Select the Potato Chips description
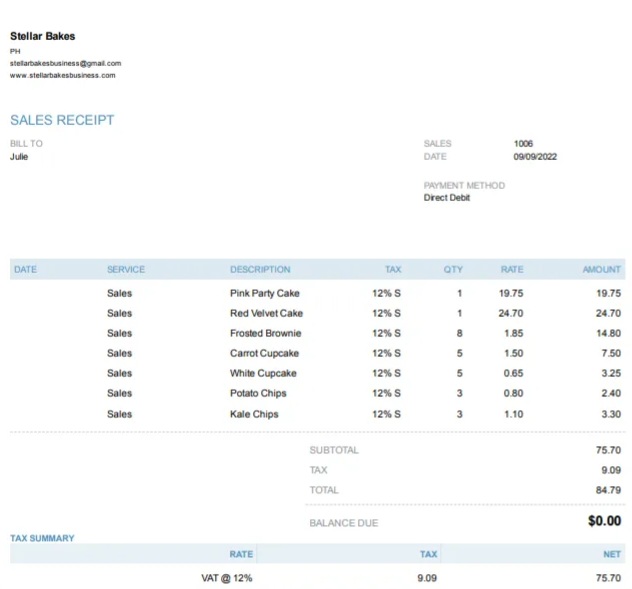Viewport: 632px width, 589px height. (x=258, y=393)
